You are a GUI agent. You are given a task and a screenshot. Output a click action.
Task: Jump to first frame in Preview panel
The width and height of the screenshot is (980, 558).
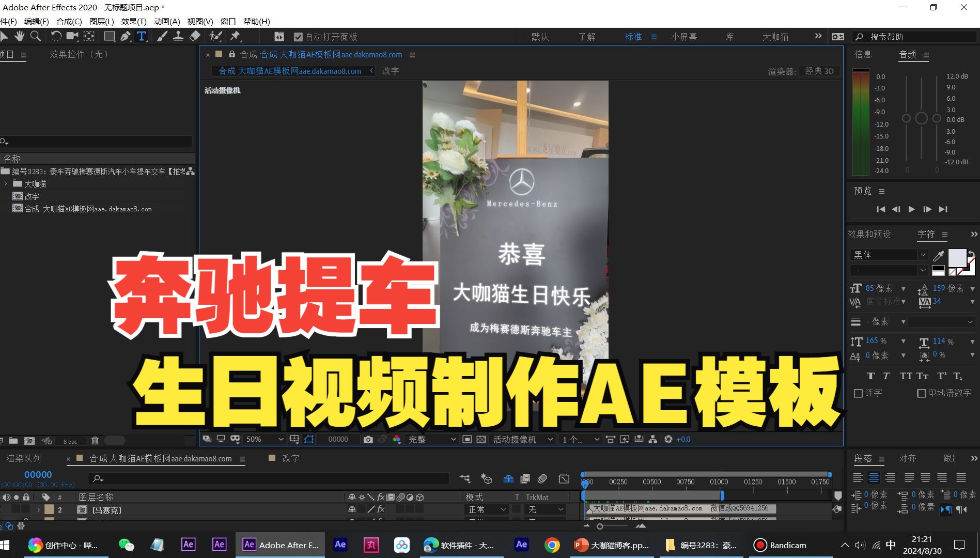click(881, 209)
